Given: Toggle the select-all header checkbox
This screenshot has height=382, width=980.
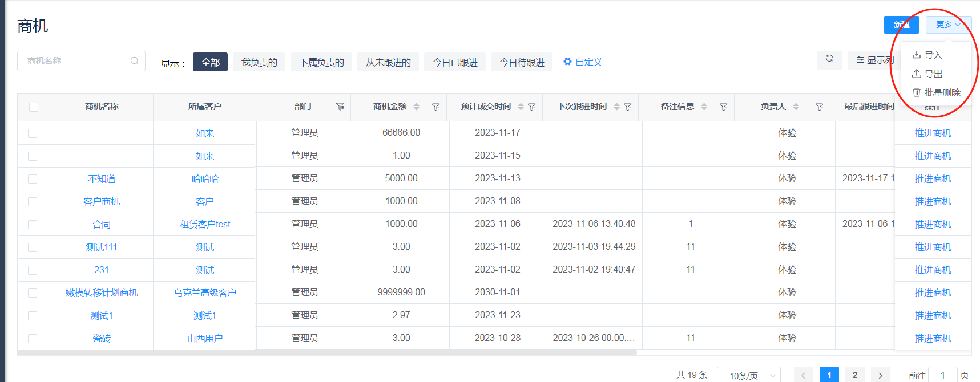Looking at the screenshot, I should click(x=34, y=107).
